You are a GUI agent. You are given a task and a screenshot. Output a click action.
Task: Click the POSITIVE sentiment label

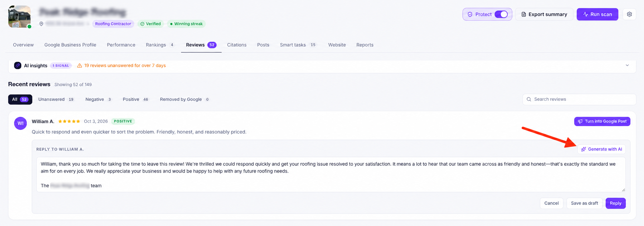123,121
